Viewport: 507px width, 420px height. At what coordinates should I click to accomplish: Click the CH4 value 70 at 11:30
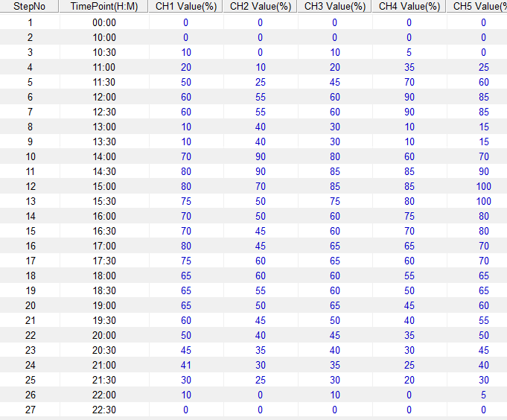[409, 82]
